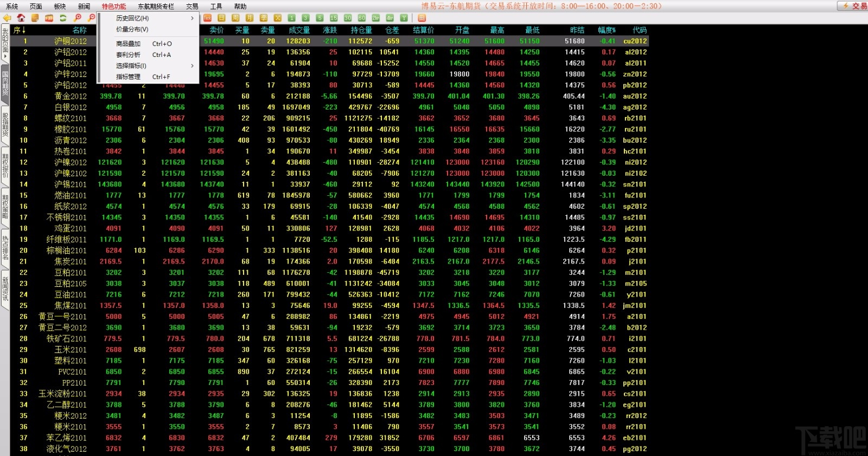Screen dimensions: 868x456
Task: Click the first magnifier zoom icon
Action: (78, 18)
